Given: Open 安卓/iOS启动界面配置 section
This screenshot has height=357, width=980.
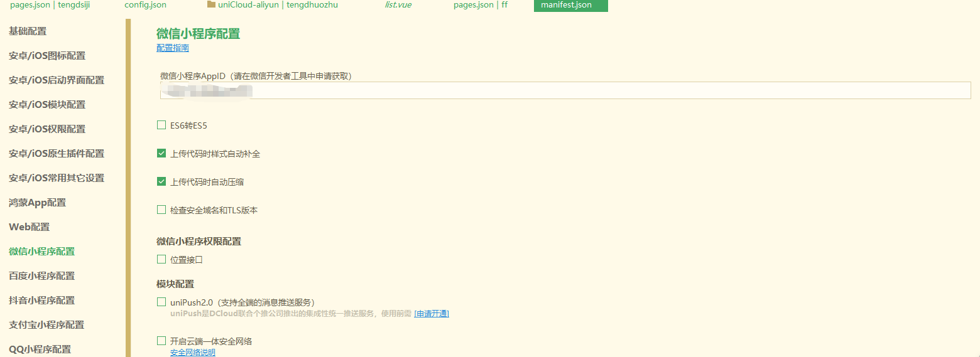Looking at the screenshot, I should 57,80.
